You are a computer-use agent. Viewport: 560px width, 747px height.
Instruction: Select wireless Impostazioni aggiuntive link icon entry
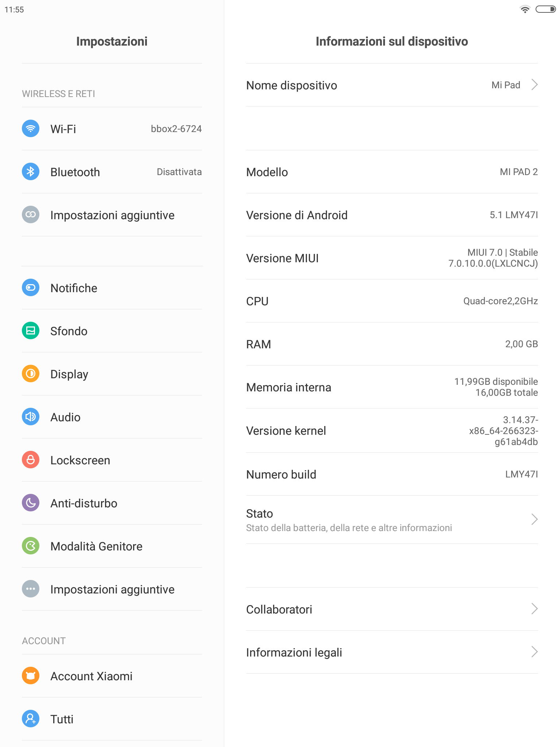(x=112, y=215)
